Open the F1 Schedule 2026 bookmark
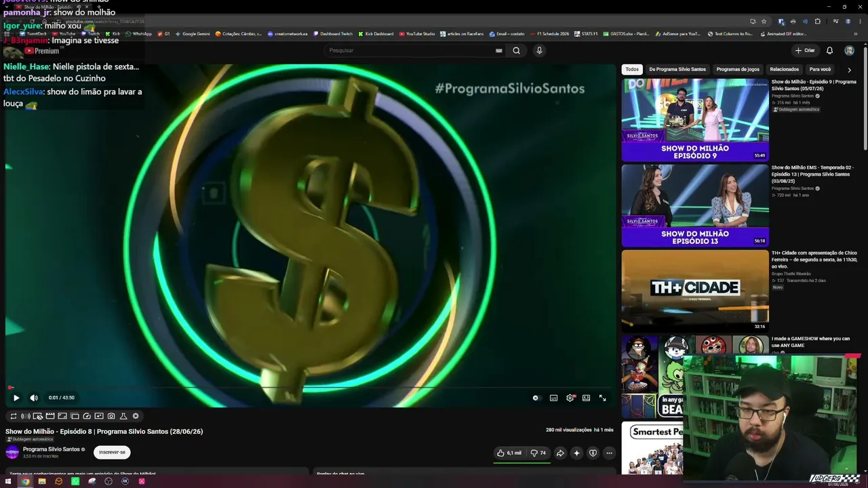This screenshot has width=868, height=488. (550, 34)
